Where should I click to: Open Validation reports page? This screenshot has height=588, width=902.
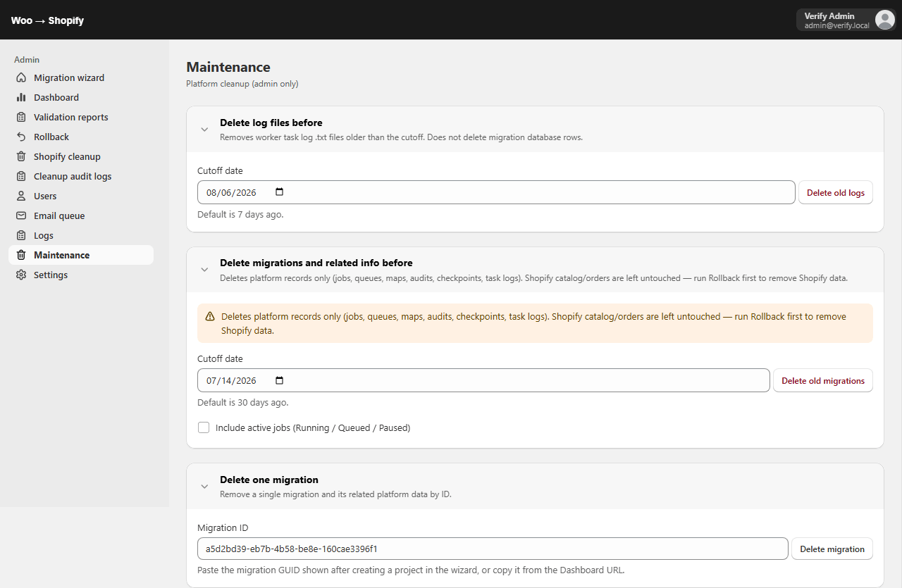coord(81,118)
